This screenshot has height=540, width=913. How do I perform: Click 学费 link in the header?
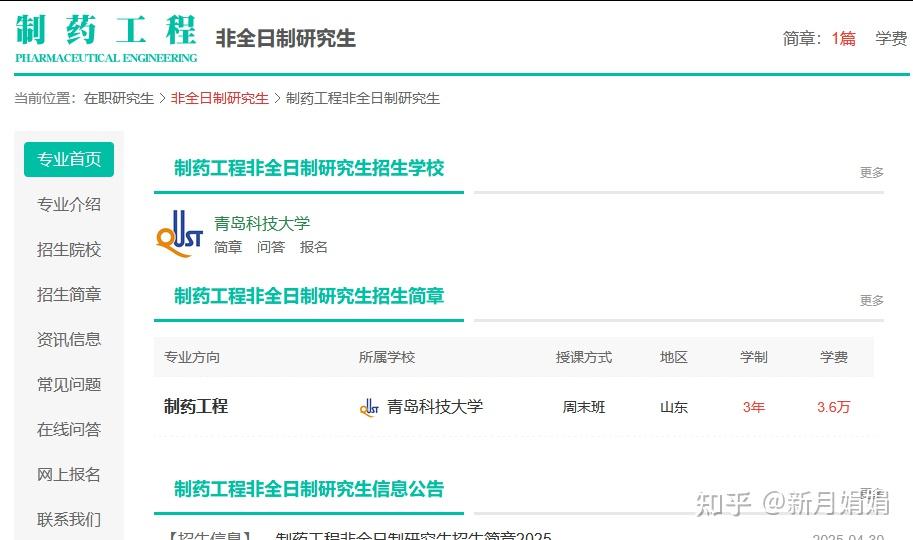pos(891,38)
